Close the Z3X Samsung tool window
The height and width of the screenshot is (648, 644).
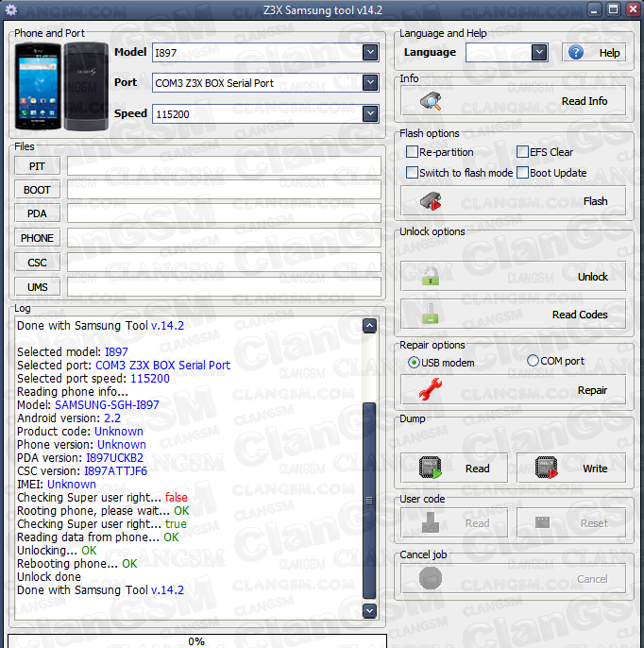pos(633,9)
